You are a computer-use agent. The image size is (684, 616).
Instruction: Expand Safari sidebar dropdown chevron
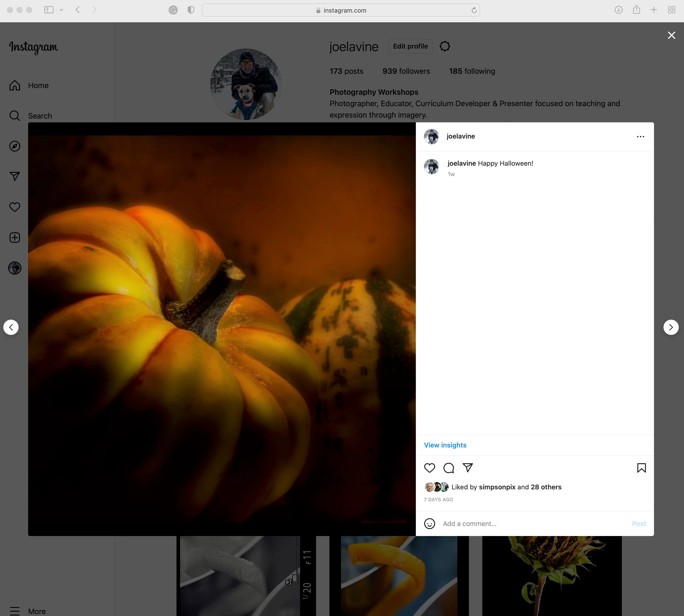point(61,10)
